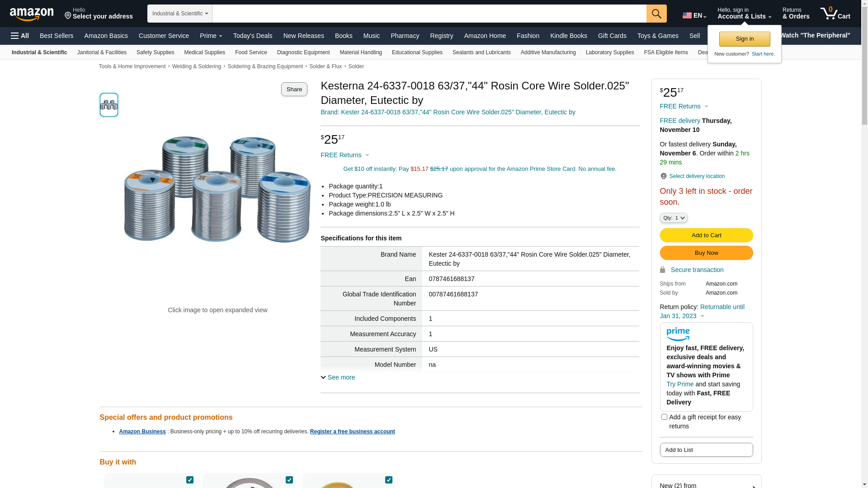Open the Industrial & Scientific search category dropdown
The height and width of the screenshot is (488, 868).
point(180,14)
